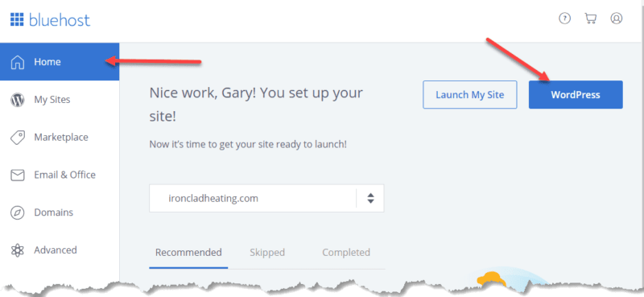Open Domains in the sidebar
644x297 pixels.
click(x=60, y=212)
